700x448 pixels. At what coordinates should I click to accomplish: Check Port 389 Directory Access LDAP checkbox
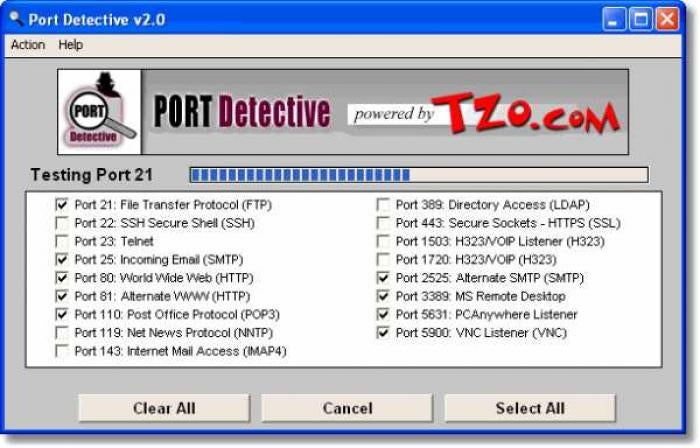[x=383, y=205]
